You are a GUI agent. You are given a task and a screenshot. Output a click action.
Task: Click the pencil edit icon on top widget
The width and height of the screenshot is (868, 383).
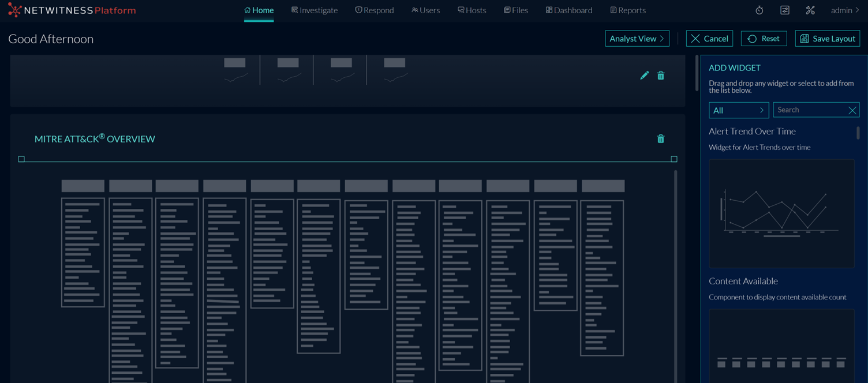point(644,76)
